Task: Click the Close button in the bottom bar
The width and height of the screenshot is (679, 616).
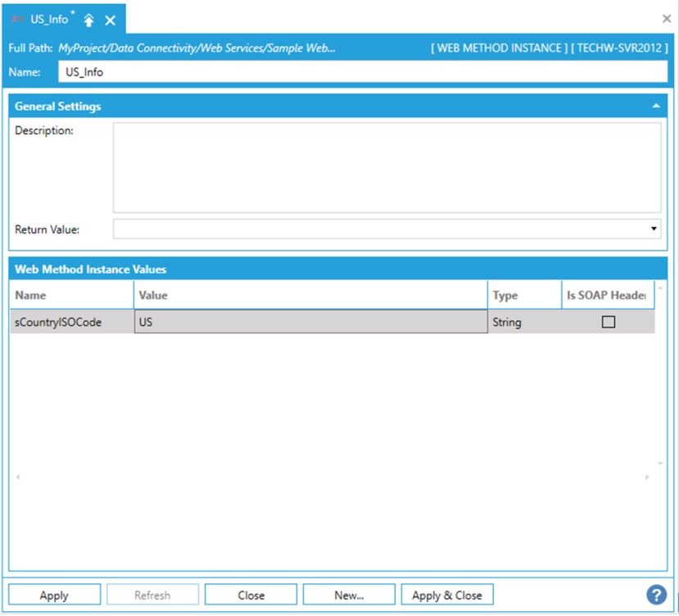Action: [x=251, y=595]
